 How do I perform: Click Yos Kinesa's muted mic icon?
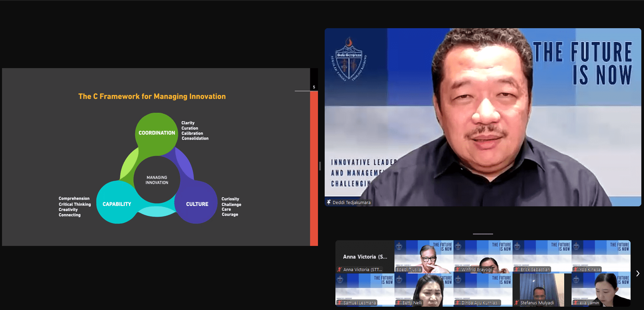tap(576, 269)
